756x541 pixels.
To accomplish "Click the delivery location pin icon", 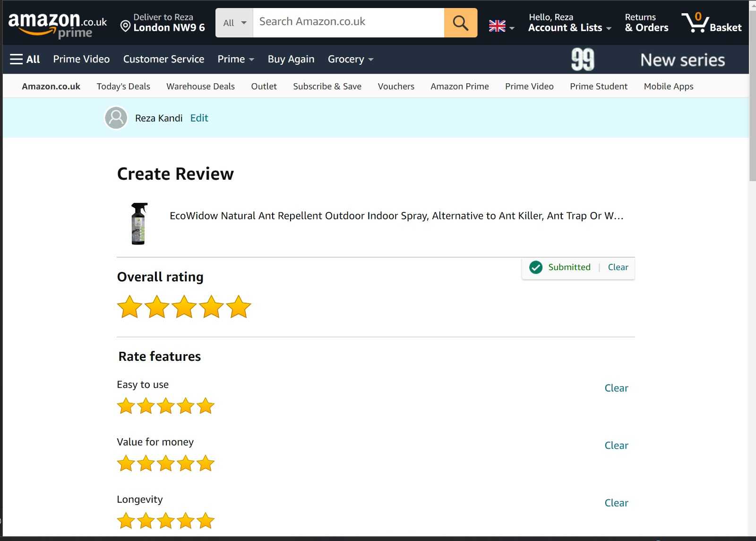I will [x=125, y=26].
